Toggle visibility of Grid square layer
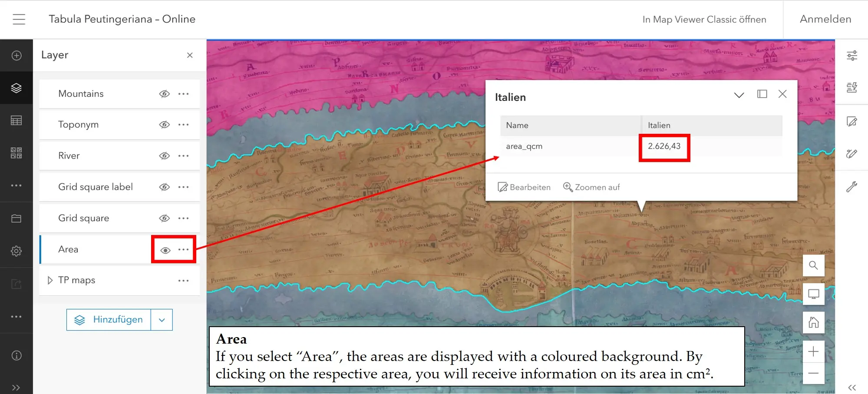 pyautogui.click(x=164, y=218)
